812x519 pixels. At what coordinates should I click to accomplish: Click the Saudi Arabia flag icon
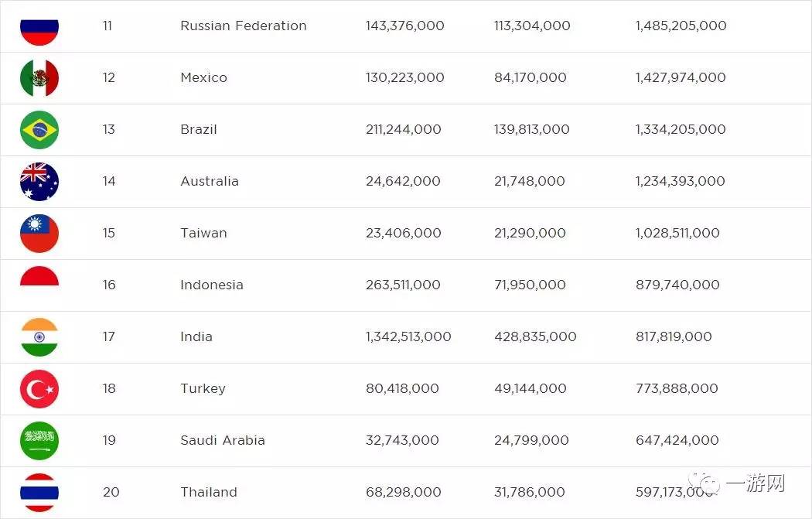[39, 440]
